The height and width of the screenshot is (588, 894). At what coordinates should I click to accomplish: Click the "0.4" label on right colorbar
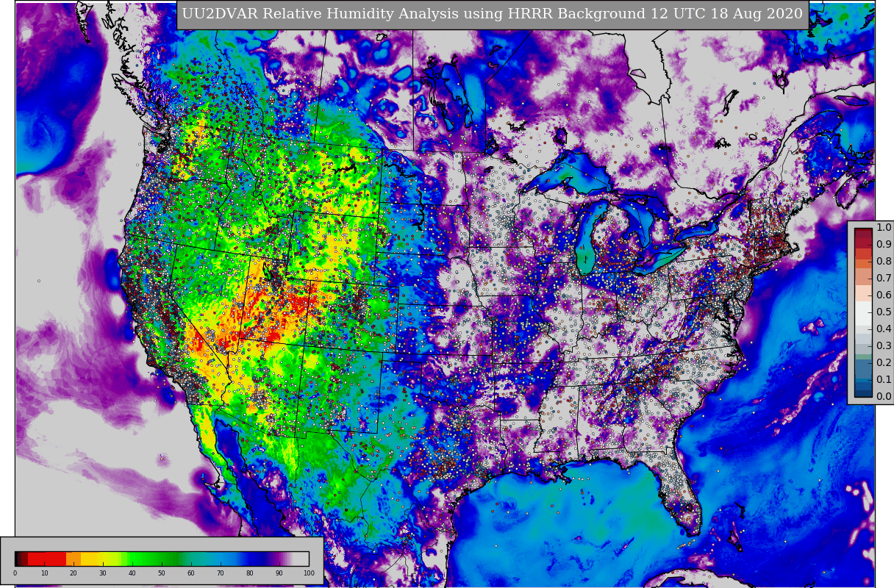click(x=883, y=329)
